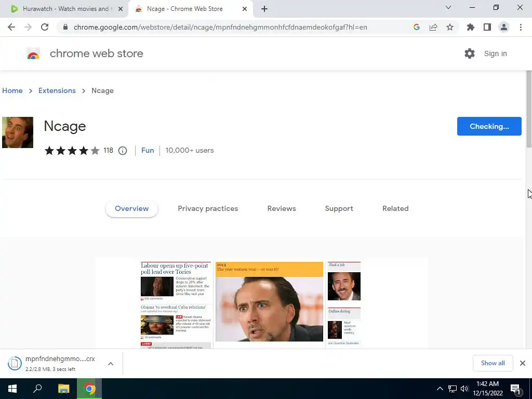This screenshot has width=532, height=399.
Task: Click the page vertical scrollbar
Action: [529, 109]
